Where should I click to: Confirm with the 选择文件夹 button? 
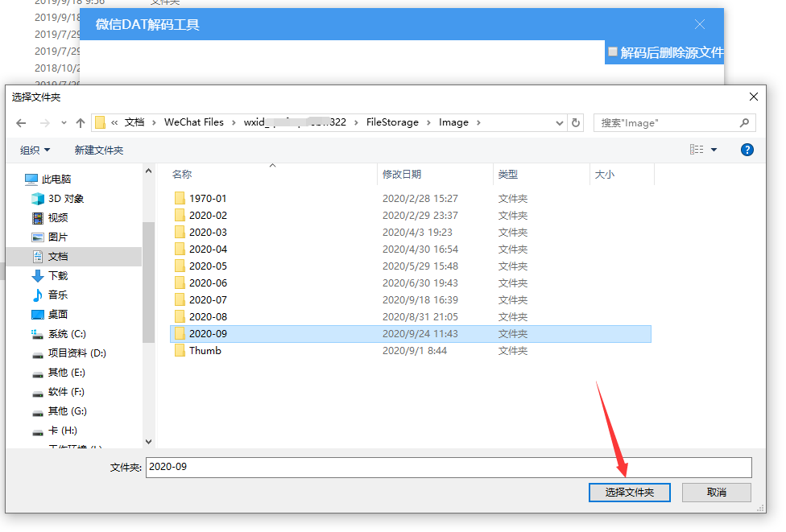[x=629, y=492]
